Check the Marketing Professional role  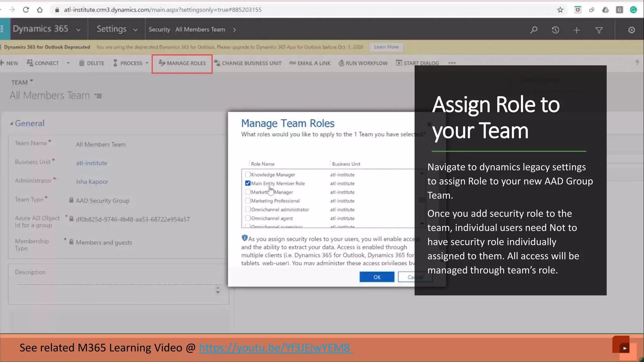(248, 201)
